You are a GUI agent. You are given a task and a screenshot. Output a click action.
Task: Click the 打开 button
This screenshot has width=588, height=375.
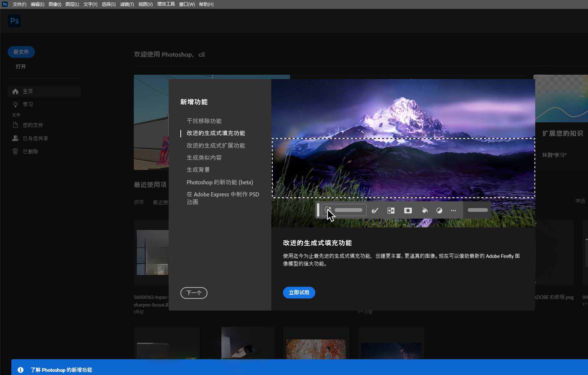pos(21,67)
